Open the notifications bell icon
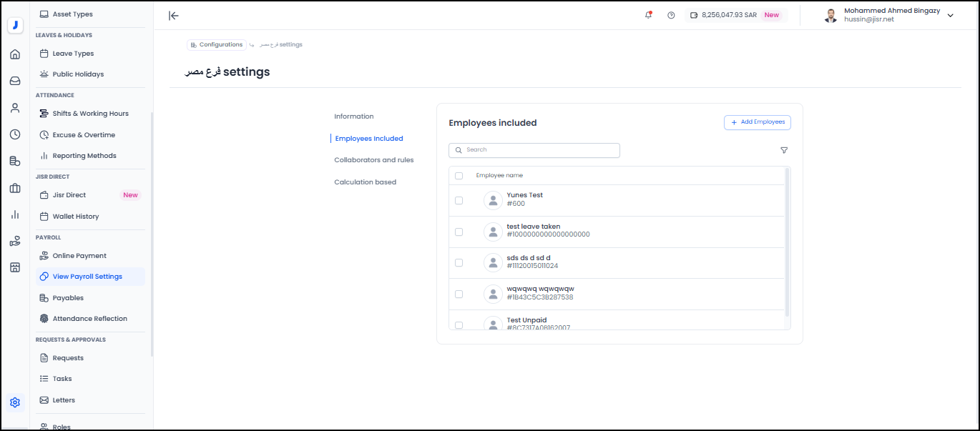 647,14
